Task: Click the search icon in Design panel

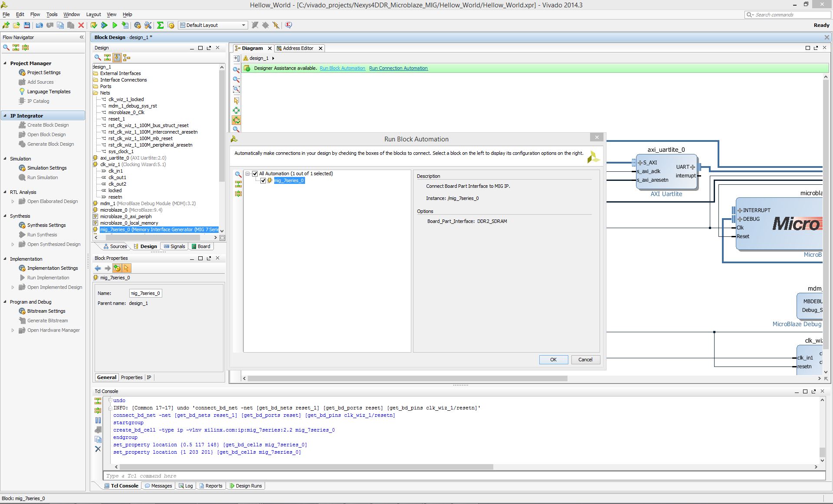Action: (x=98, y=57)
